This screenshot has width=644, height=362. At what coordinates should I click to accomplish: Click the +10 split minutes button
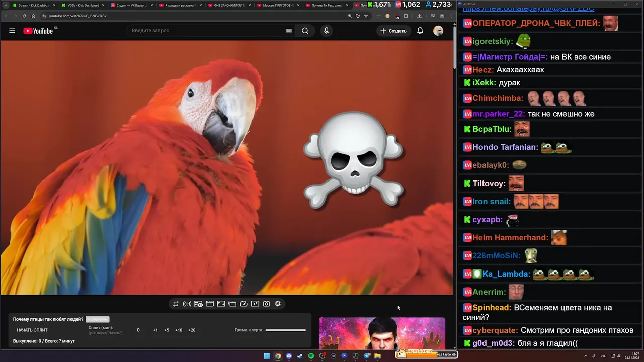179,330
